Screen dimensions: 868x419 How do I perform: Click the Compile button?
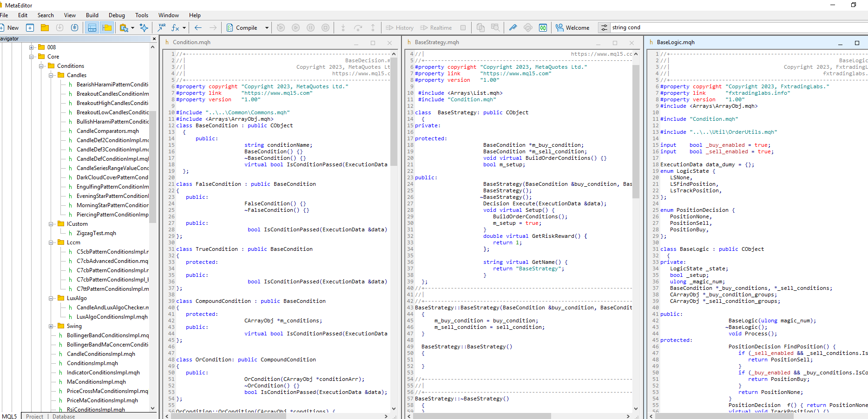[242, 28]
